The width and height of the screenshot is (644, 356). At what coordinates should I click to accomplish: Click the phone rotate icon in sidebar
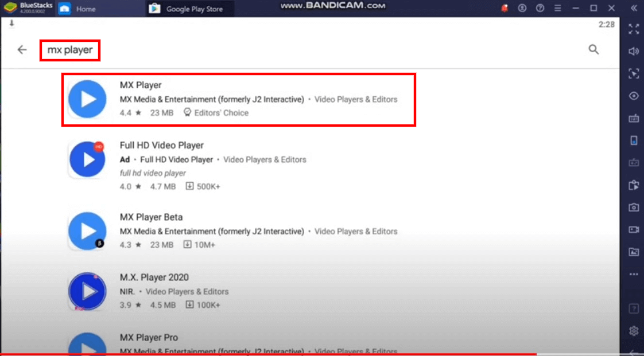tap(634, 140)
